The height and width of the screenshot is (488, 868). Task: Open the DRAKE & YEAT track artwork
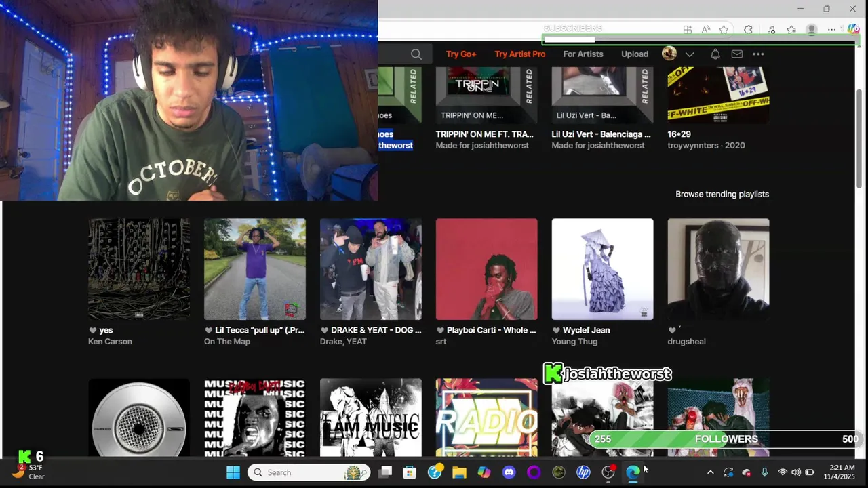coord(371,269)
